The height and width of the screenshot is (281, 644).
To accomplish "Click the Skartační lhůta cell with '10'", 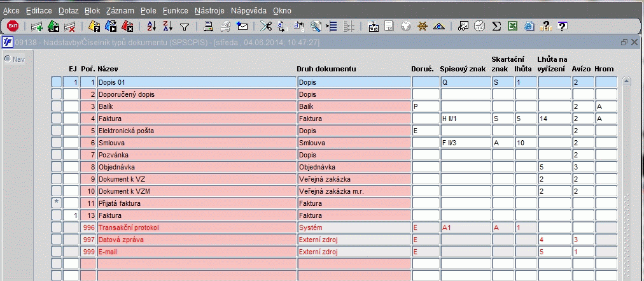I will coord(526,143).
